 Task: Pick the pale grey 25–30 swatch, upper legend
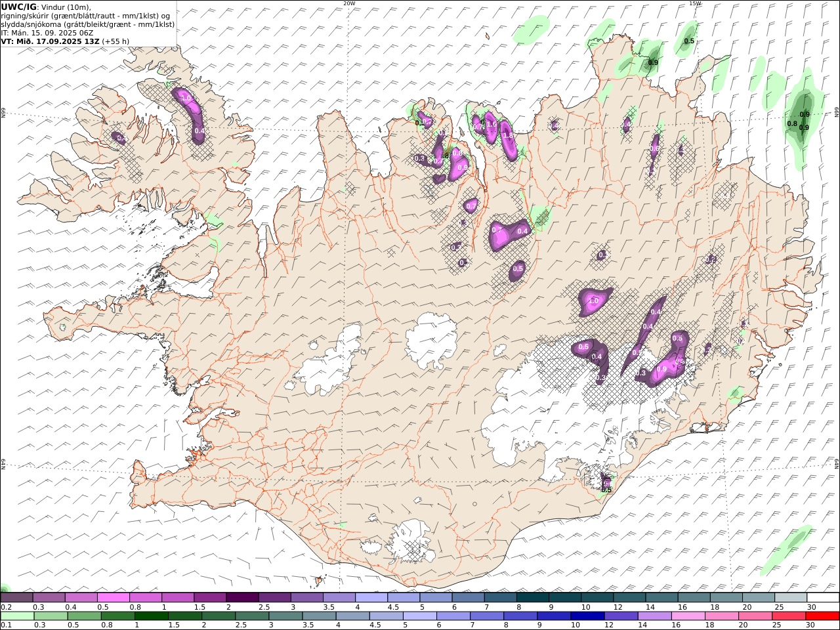click(790, 597)
